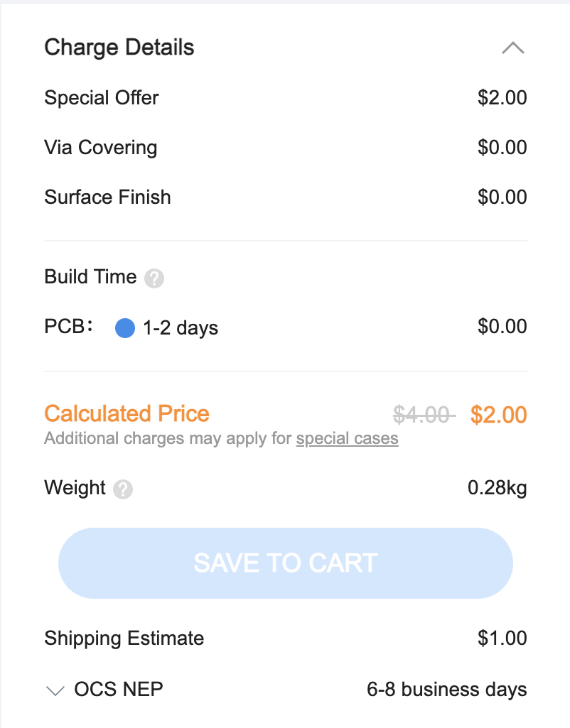Expand the OCS NEP shipping dropdown
This screenshot has height=728, width=570.
(x=55, y=690)
